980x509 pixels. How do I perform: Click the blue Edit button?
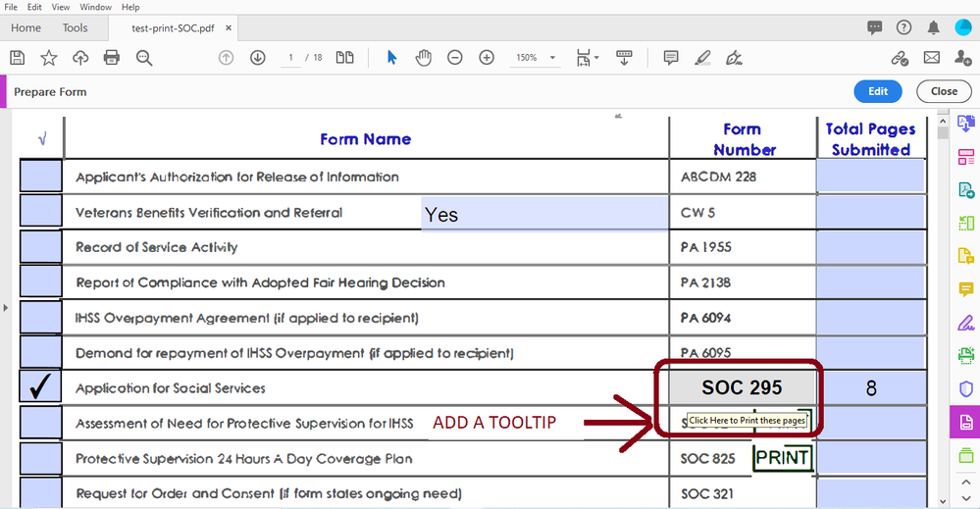click(x=878, y=91)
